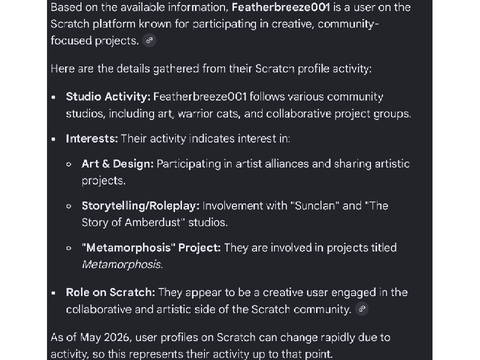Click the hollow bullet beside Metamorphosis Project
Image resolution: width=480 pixels, height=360 pixels.
pyautogui.click(x=69, y=248)
